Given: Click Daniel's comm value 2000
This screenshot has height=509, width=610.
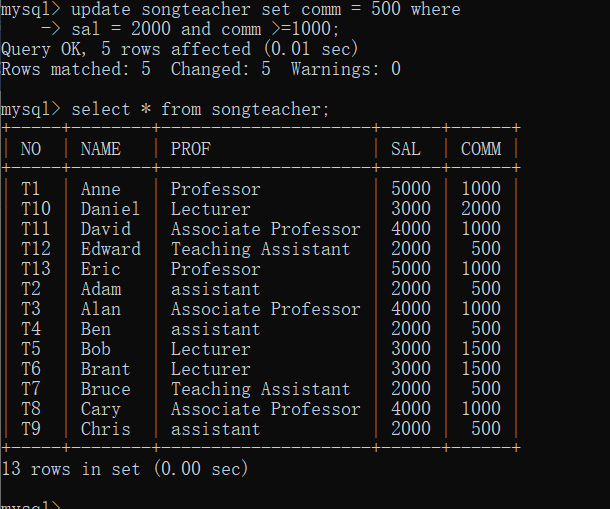Looking at the screenshot, I should tap(480, 209).
